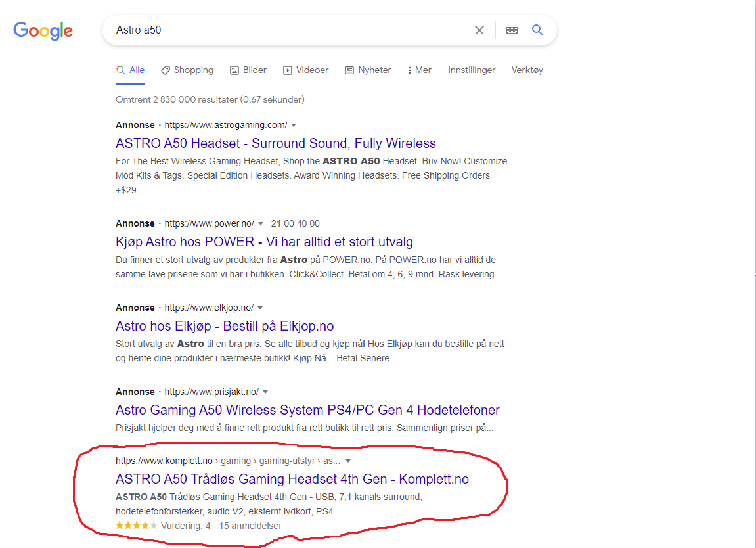Viewport: 756px width, 548px height.
Task: Clear the search box with X icon
Action: pos(479,30)
